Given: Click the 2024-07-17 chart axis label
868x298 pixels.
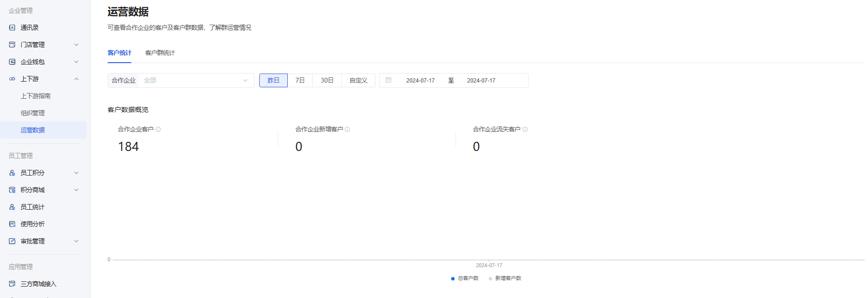Looking at the screenshot, I should 489,266.
